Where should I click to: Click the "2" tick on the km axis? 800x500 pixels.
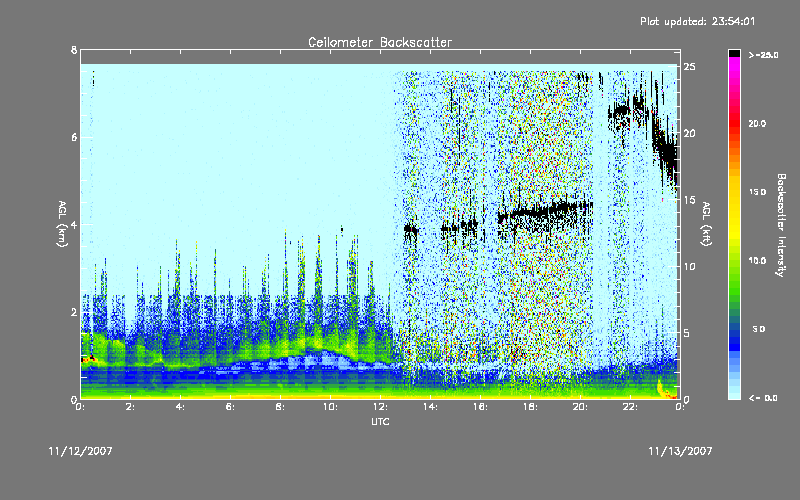(x=74, y=312)
